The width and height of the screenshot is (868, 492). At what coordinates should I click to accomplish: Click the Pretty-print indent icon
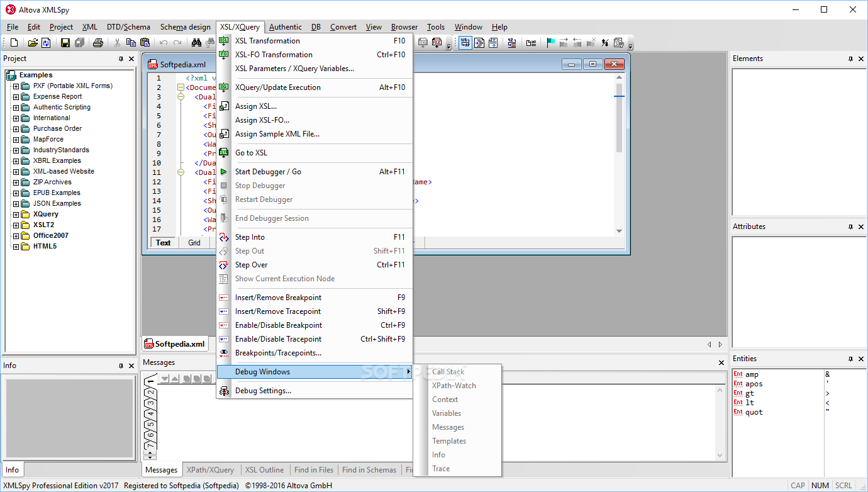[479, 43]
